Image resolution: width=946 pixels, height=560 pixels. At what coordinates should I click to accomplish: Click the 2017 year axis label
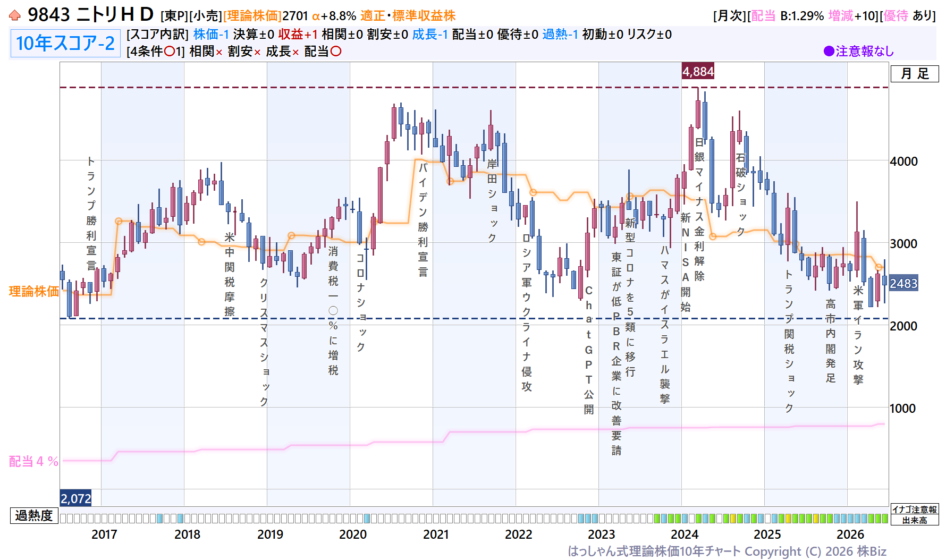pos(104,534)
